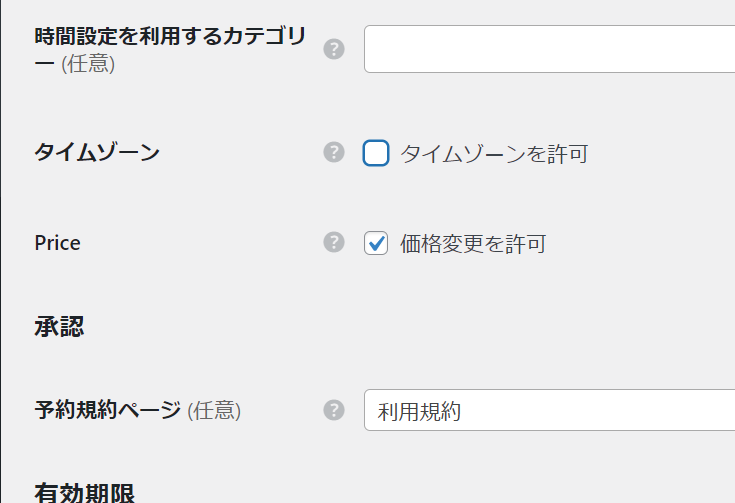
Task: Select the 利用規約 text in the field
Action: [419, 412]
